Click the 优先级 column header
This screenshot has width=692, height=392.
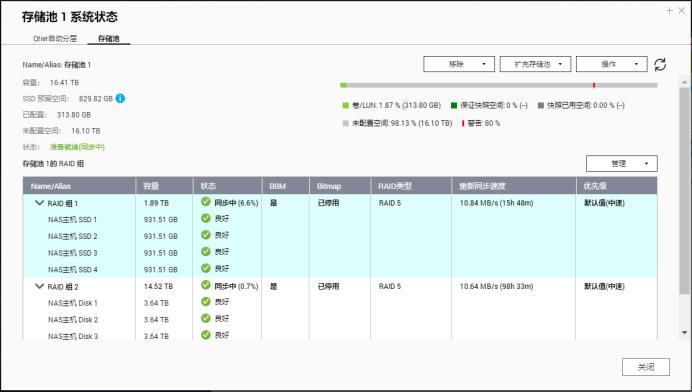[x=617, y=186]
